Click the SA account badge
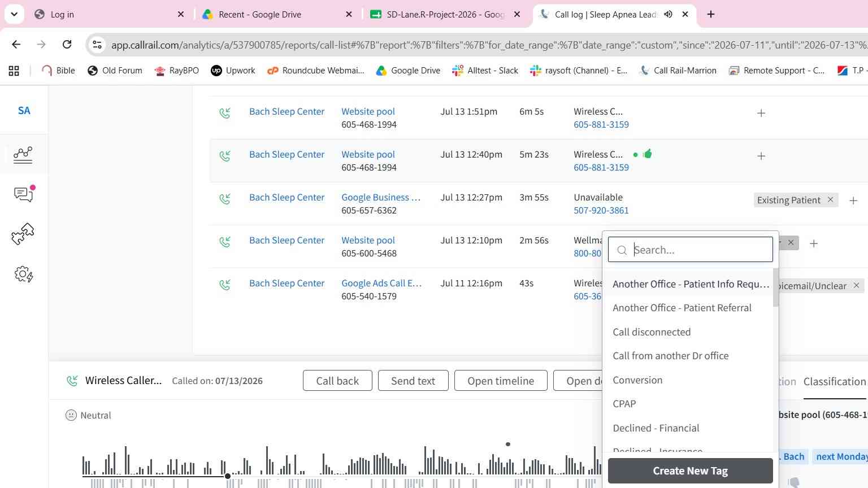The image size is (868, 488). [24, 111]
